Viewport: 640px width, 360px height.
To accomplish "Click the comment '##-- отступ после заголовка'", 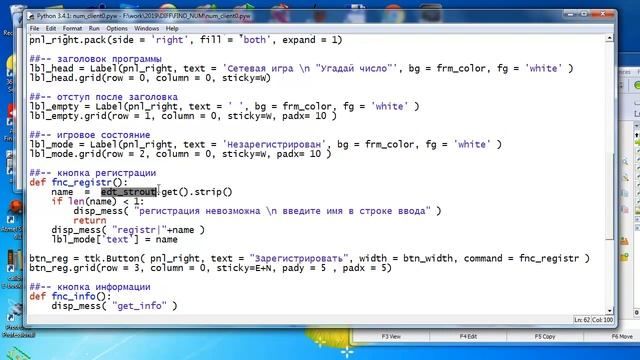I will click(104, 97).
